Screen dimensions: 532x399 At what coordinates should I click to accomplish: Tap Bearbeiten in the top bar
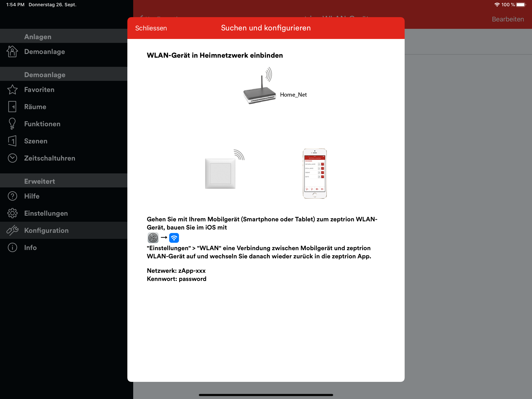(507, 19)
